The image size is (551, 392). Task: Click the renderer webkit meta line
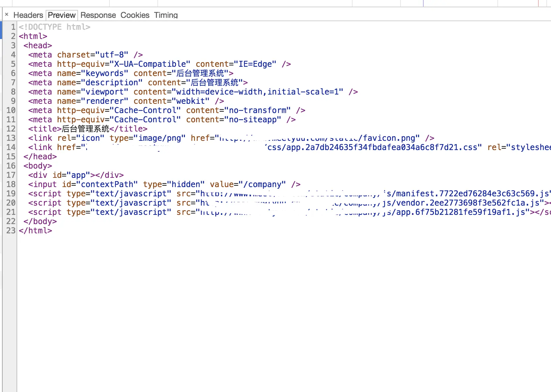(126, 101)
